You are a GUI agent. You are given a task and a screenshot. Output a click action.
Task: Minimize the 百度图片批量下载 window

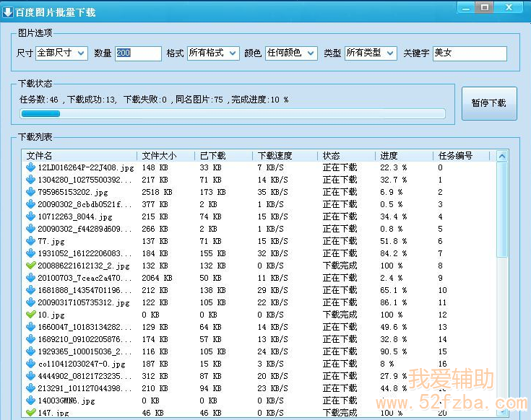pyautogui.click(x=466, y=7)
